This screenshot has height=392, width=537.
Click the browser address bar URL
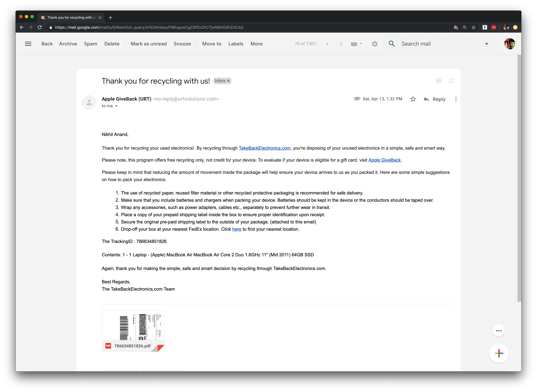coord(149,27)
